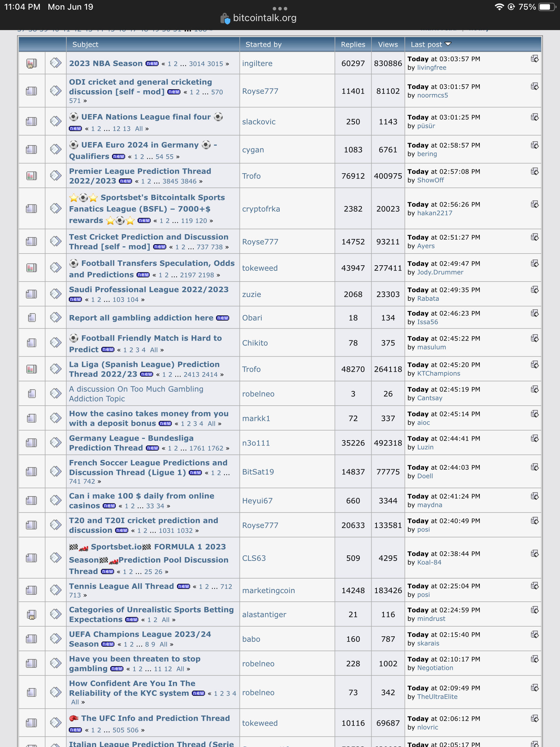Open last post icon for Tennis League thread

(535, 586)
